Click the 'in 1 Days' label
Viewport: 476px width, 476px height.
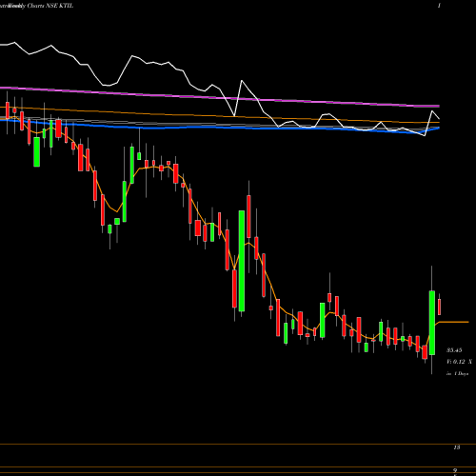pos(457,374)
